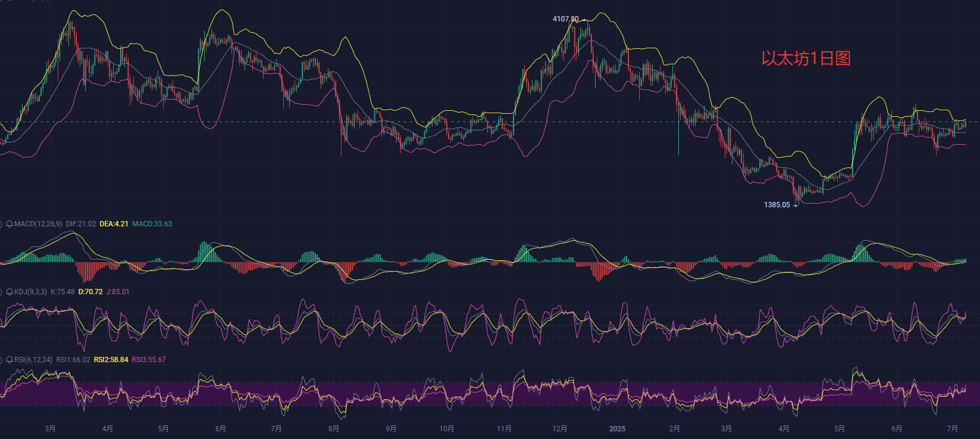Click the 1385.05 low price label
Screen dimensions: 980x439
(x=777, y=205)
